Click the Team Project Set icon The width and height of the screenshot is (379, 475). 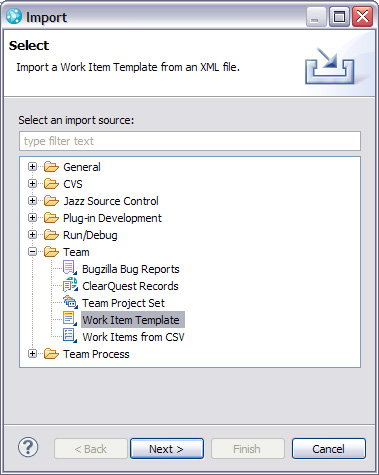[x=70, y=302]
